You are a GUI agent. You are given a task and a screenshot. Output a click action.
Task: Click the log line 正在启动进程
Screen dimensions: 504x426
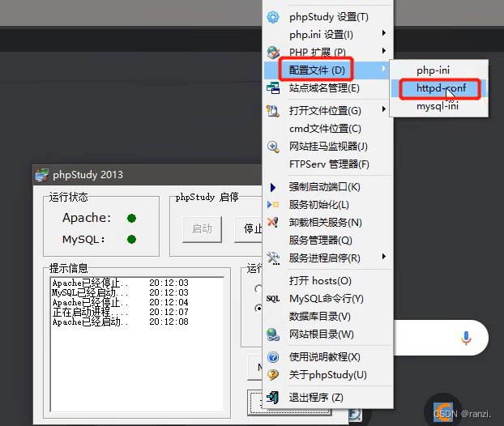(x=121, y=312)
